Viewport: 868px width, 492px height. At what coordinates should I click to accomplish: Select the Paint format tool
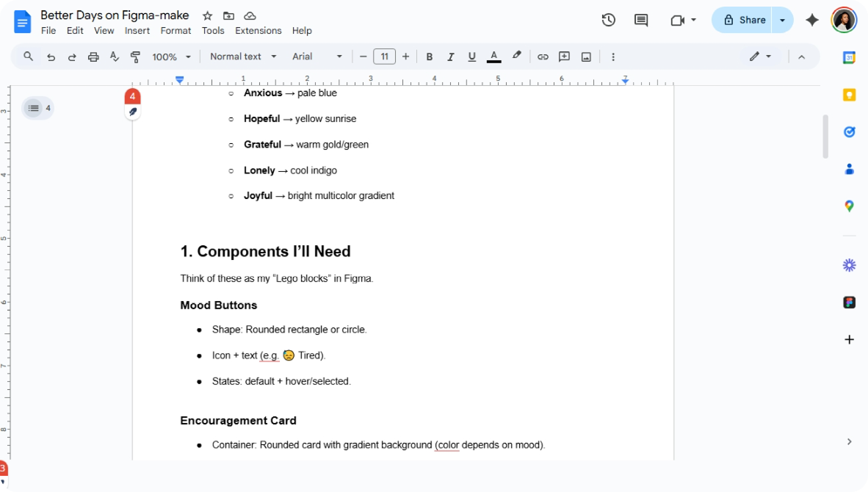tap(135, 56)
